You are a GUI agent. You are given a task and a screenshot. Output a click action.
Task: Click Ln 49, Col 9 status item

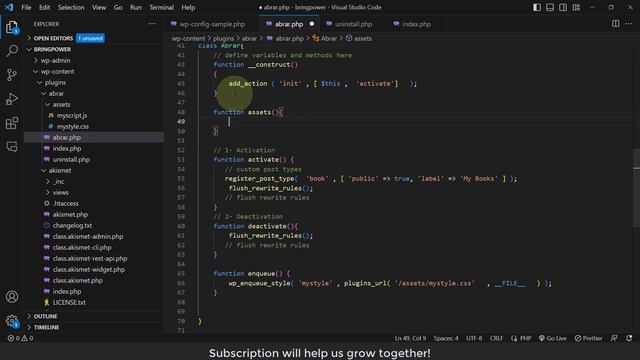pos(410,338)
